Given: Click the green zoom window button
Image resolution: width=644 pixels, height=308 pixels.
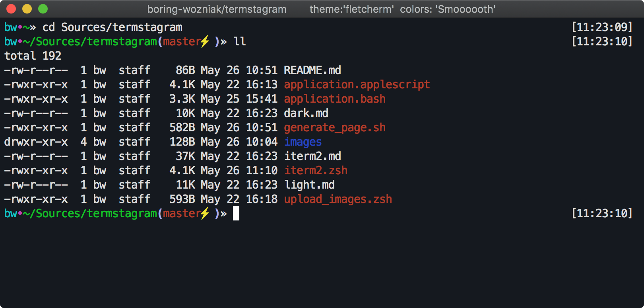Looking at the screenshot, I should tap(43, 9).
